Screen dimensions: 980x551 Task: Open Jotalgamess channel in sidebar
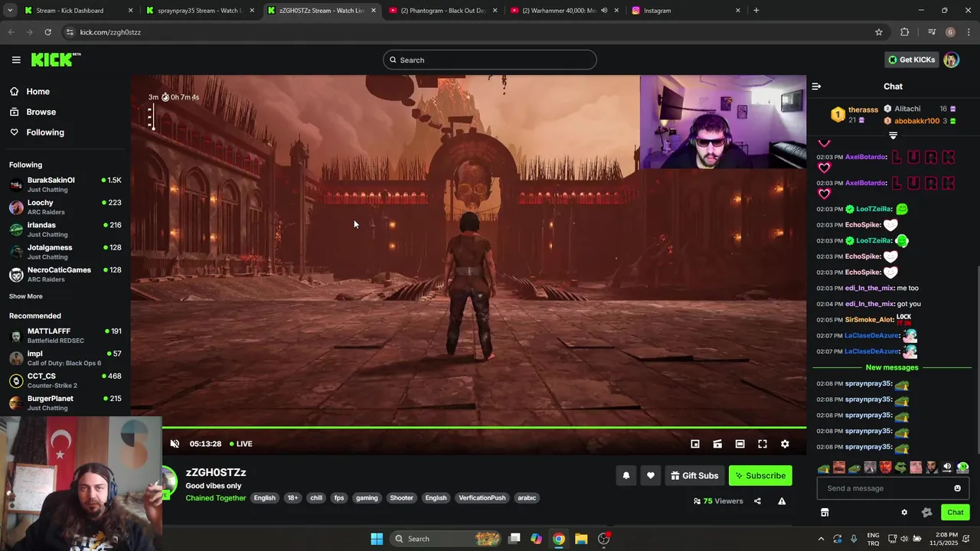click(65, 252)
